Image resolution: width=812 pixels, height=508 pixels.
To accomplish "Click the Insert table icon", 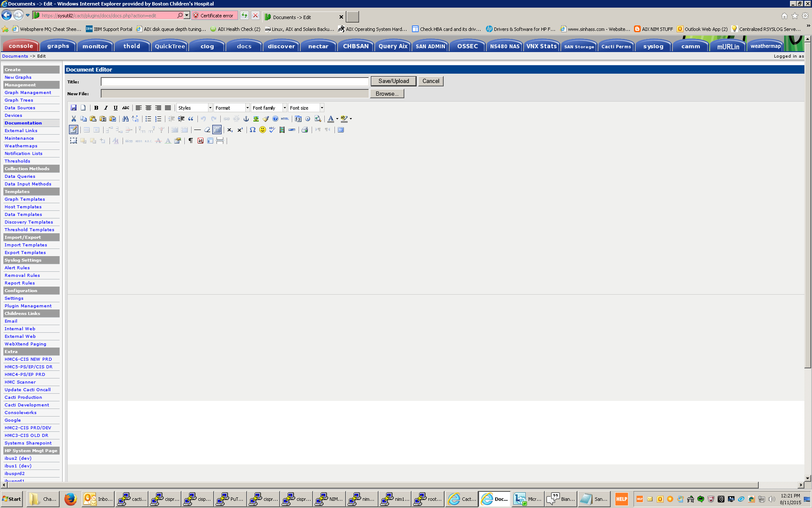I will click(74, 130).
